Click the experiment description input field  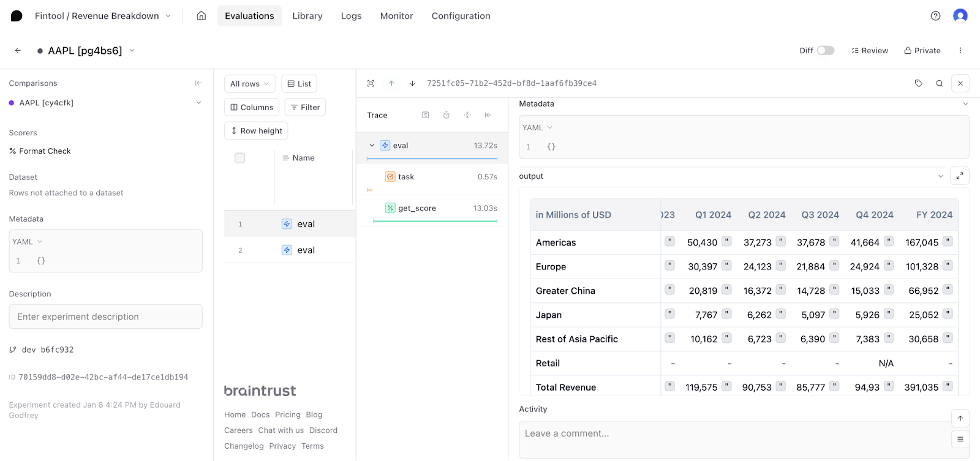(105, 317)
